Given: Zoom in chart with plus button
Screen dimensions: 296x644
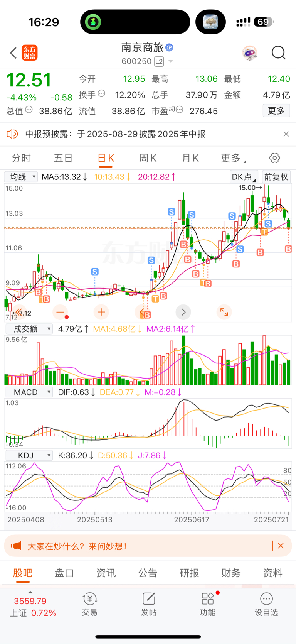Looking at the screenshot, I should 101,312.
